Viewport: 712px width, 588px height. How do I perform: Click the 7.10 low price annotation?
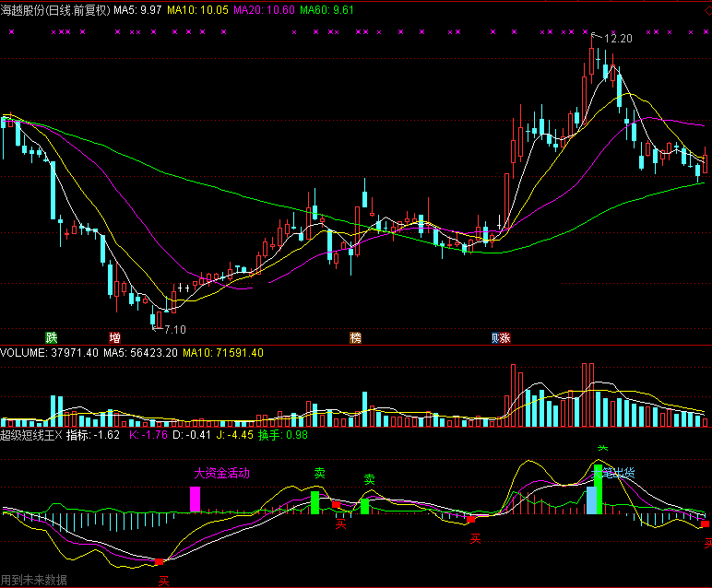tap(173, 329)
